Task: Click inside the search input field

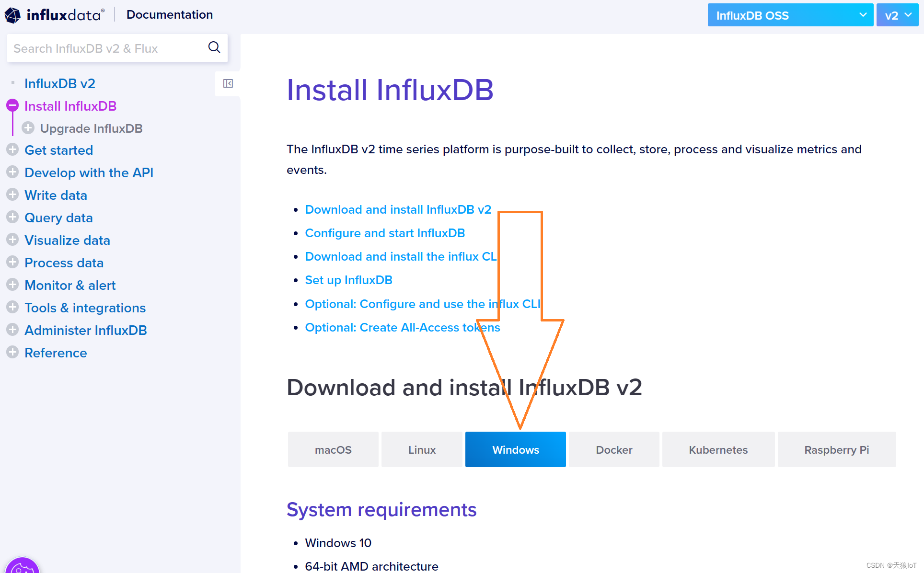Action: 105,48
